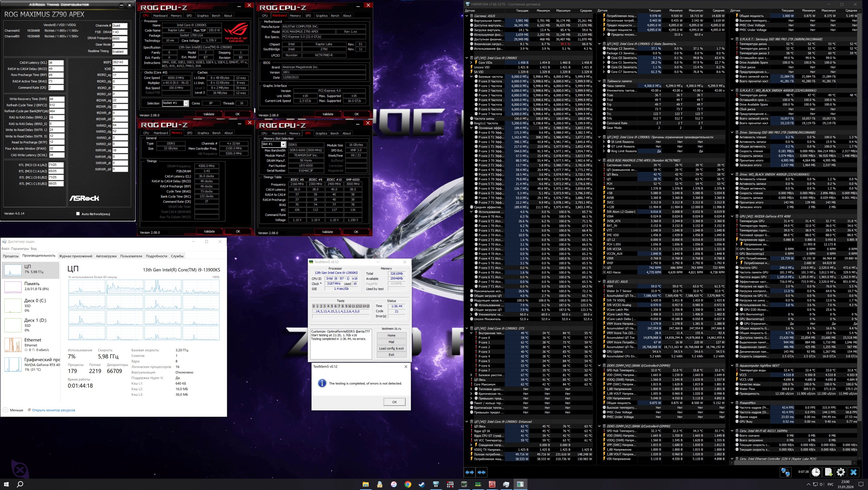The height and width of the screenshot is (490, 868).
Task: Show hidden system tray icons
Action: (808, 484)
